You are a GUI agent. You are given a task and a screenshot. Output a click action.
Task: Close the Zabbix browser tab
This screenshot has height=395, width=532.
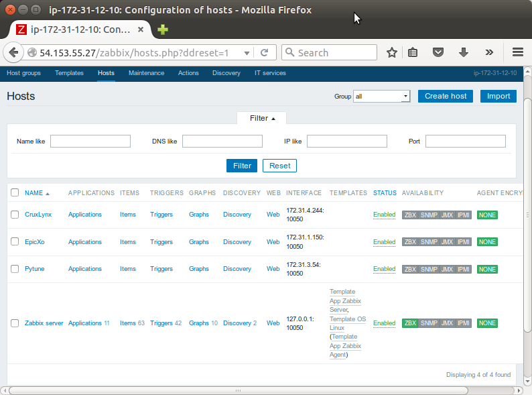(x=141, y=30)
